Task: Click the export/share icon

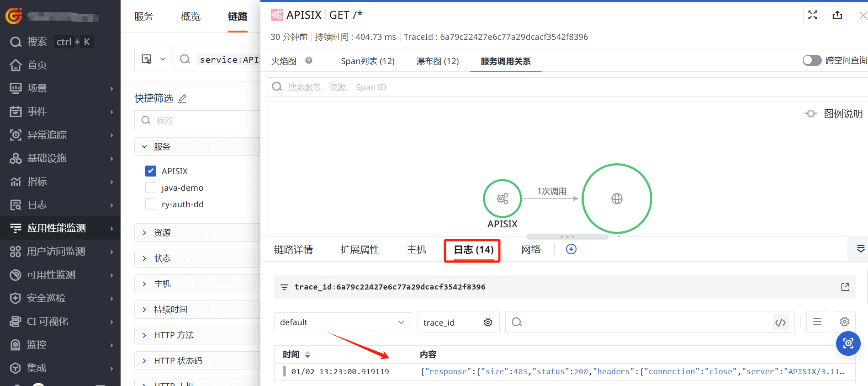Action: [x=837, y=15]
